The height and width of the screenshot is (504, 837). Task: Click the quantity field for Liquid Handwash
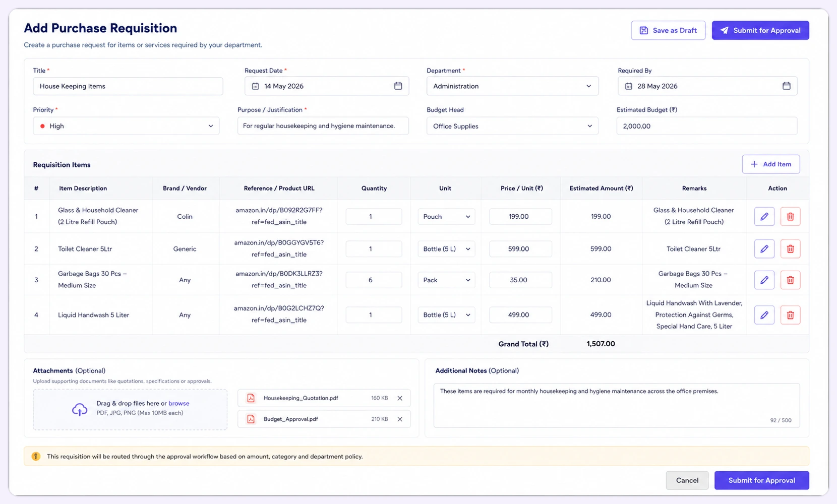(374, 315)
